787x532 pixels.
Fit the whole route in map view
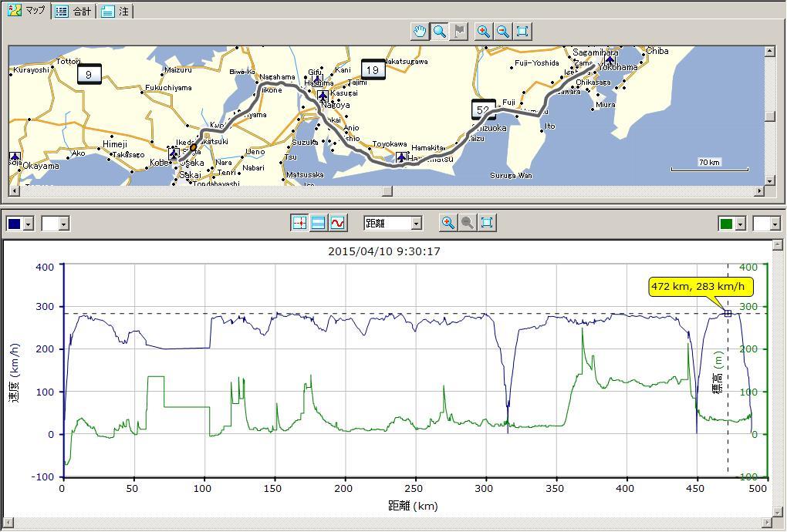pyautogui.click(x=522, y=32)
